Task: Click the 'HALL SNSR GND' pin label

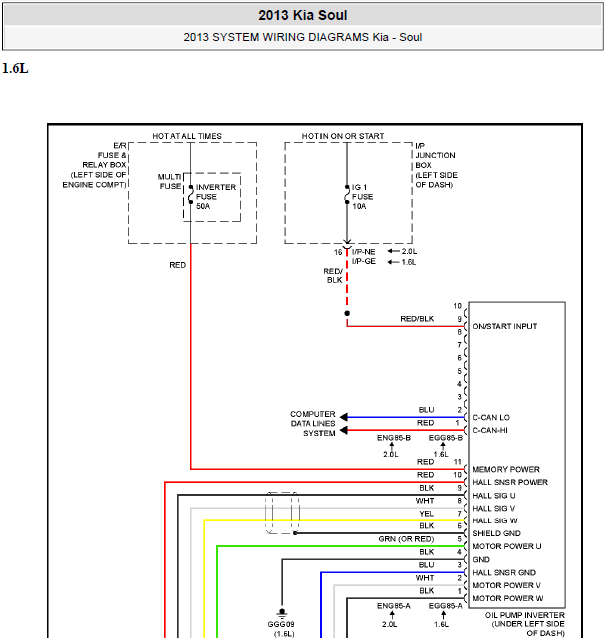Action: click(504, 572)
